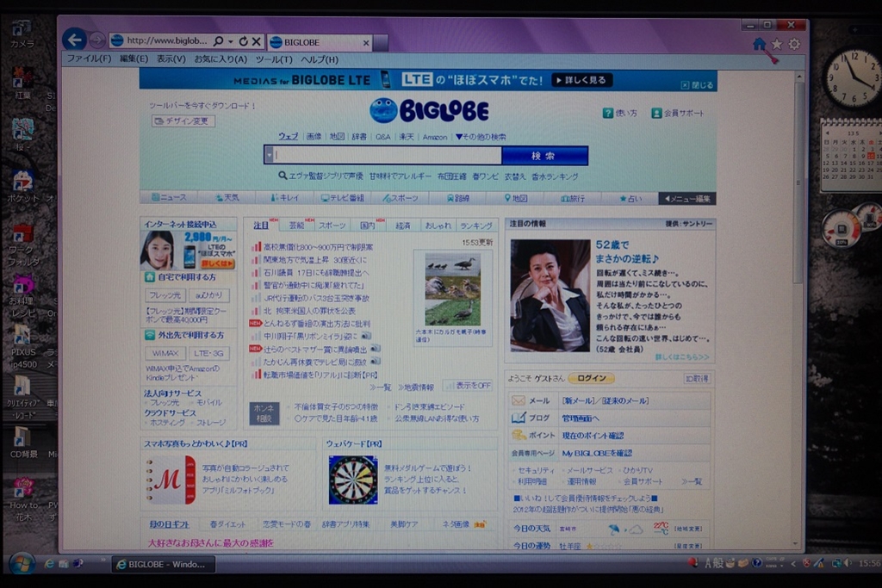Click the Internet Explorer quick launch icon
The image size is (882, 588).
pos(49,564)
